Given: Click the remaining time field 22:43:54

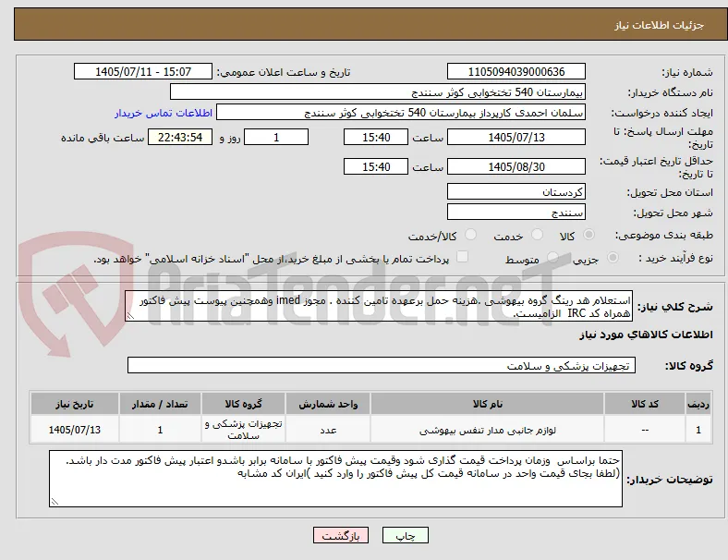Looking at the screenshot, I should click(180, 137).
